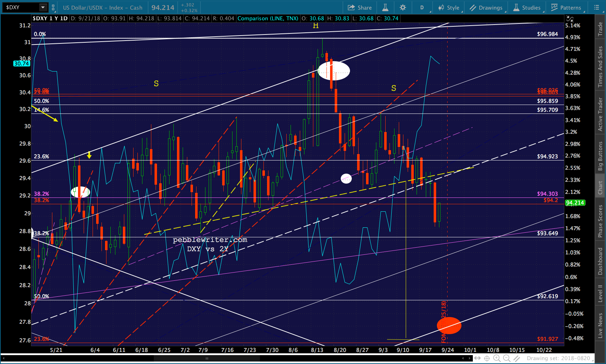The width and height of the screenshot is (606, 364).
Task: Open chart settings gear icon
Action: (403, 7)
